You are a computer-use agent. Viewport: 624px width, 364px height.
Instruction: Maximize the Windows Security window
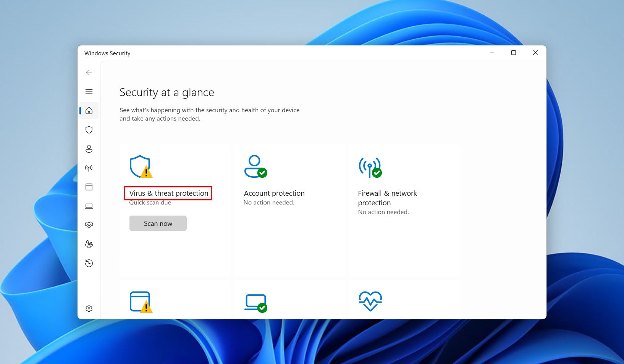point(514,53)
